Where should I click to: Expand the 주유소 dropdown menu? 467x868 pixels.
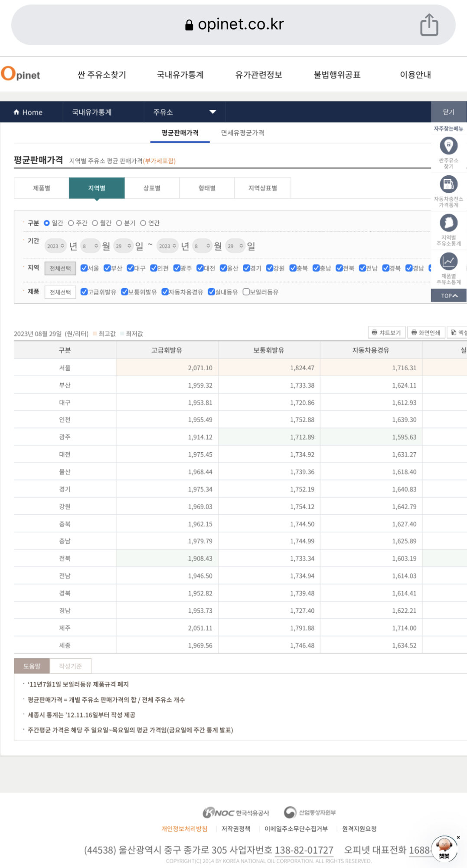(x=184, y=112)
